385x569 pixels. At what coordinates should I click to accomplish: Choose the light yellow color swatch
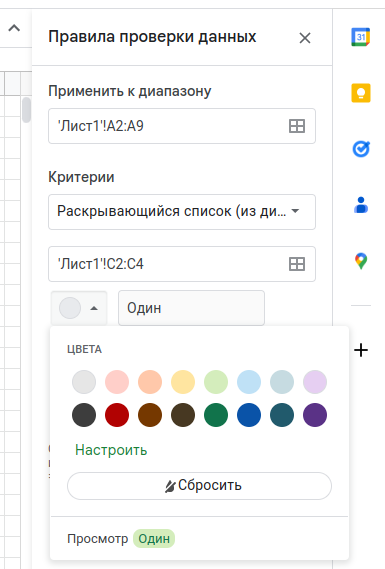coord(183,382)
